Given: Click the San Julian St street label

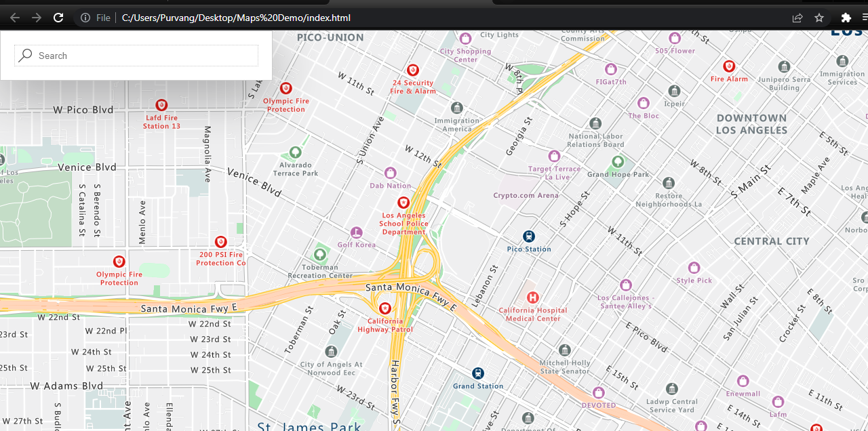Looking at the screenshot, I should [x=741, y=320].
